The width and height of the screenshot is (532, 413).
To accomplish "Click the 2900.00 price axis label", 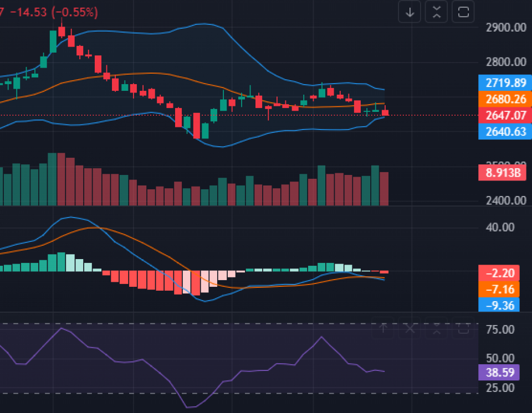I will coord(505,27).
